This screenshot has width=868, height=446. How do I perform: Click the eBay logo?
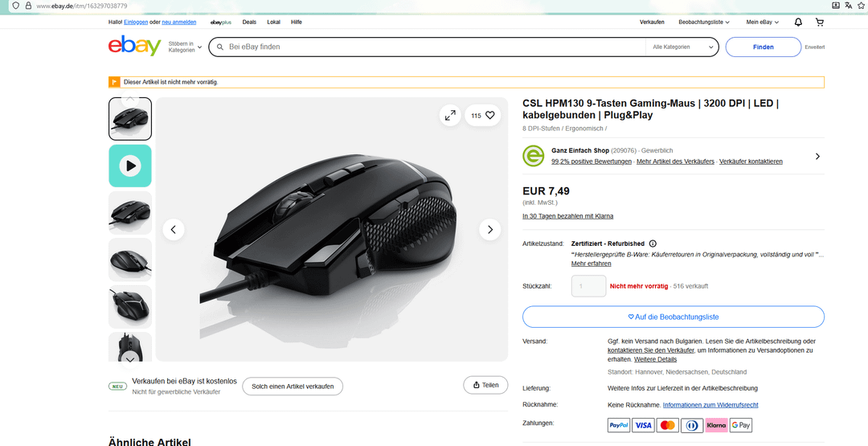(x=135, y=47)
